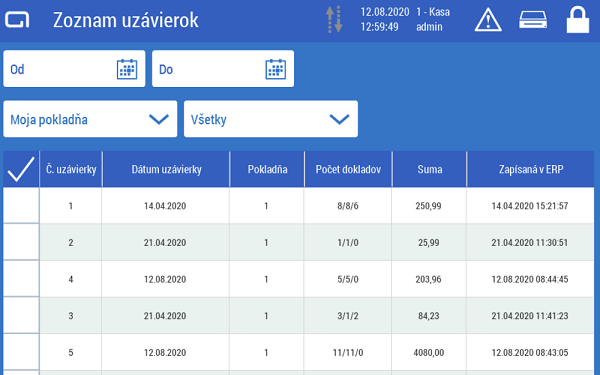Viewport: 600px width, 375px height.
Task: Tick checkbox for closure number 3
Action: coord(21,316)
